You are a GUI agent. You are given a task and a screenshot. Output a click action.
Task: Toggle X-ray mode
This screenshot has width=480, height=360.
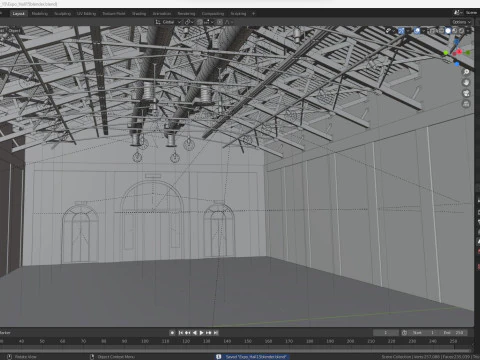click(x=433, y=31)
